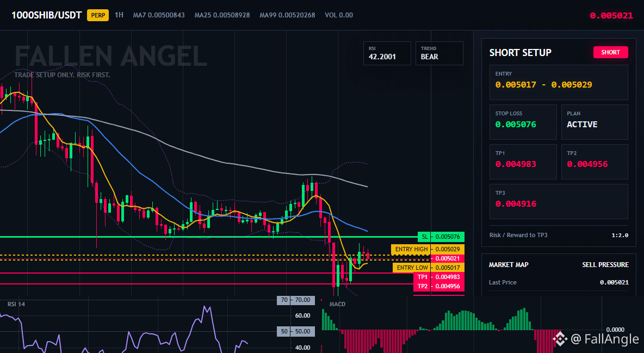Click the yellow PERP badge
Image resolution: width=644 pixels, height=353 pixels.
point(98,15)
